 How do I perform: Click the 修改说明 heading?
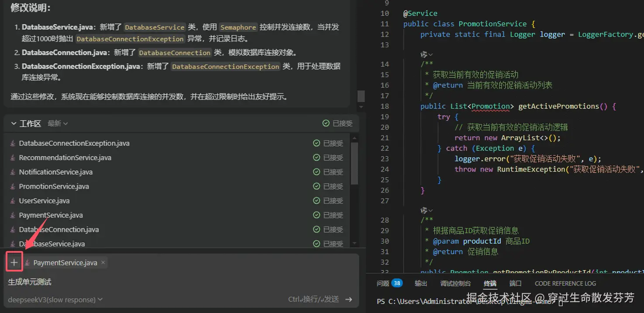[x=31, y=8]
